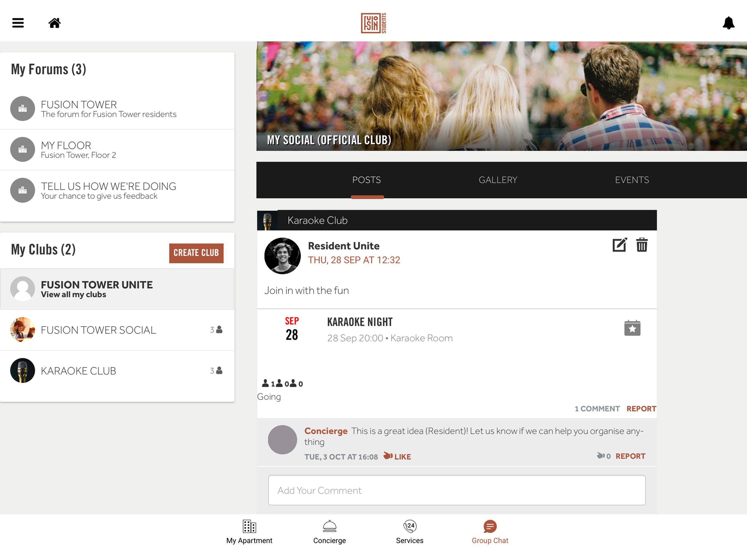Image resolution: width=747 pixels, height=560 pixels.
Task: Edit the Resident Unite post
Action: 620,245
